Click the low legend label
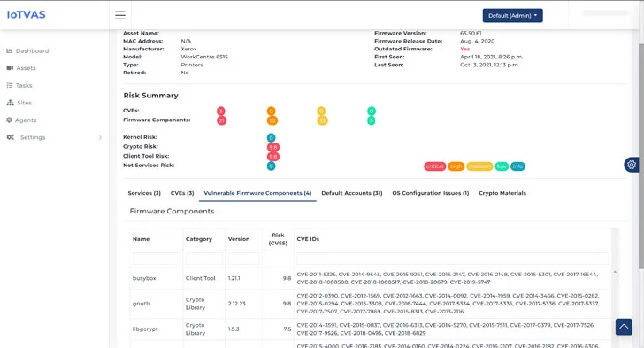Screen dimensions: 644x348 [502, 166]
